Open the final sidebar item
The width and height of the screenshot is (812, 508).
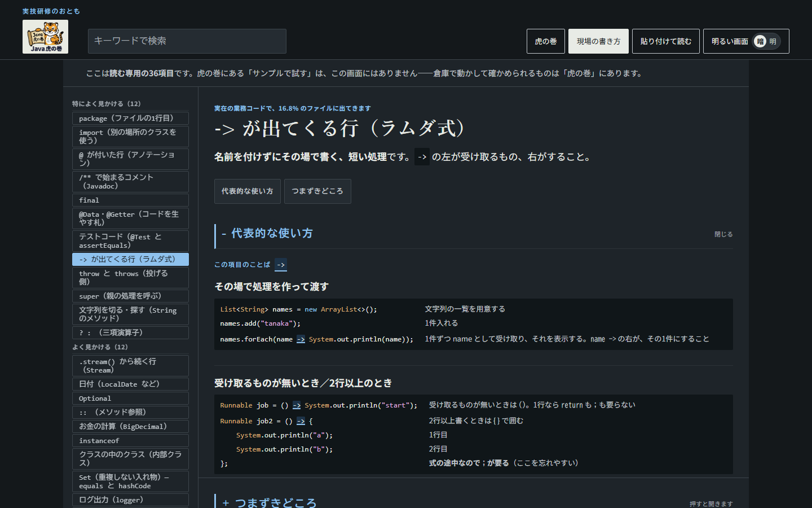click(130, 200)
